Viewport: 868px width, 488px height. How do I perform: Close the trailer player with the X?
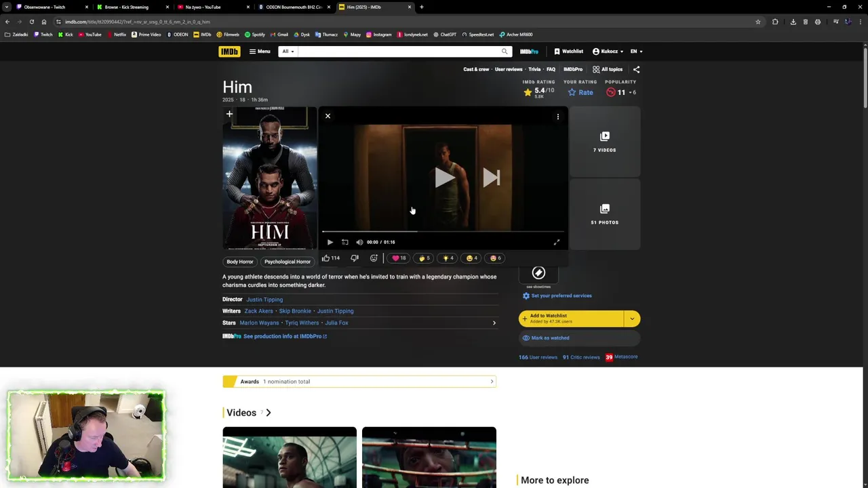[328, 116]
